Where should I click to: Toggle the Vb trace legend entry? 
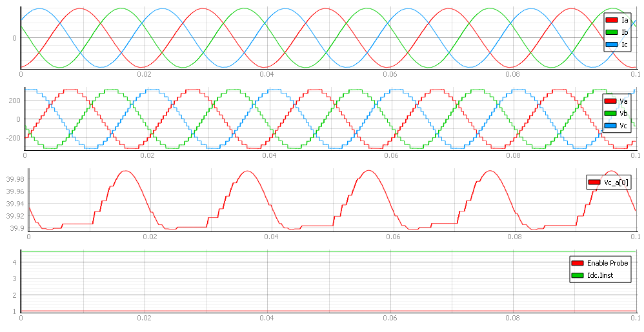[x=623, y=113]
